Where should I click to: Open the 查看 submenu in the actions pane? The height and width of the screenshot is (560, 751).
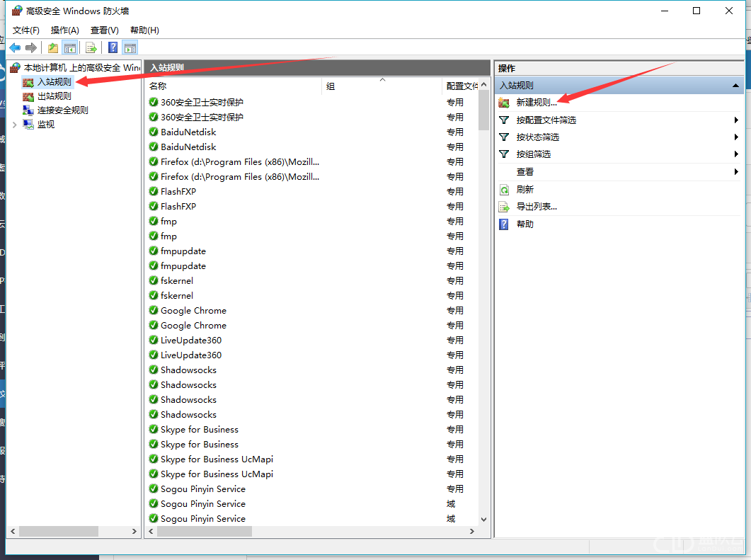[619, 172]
